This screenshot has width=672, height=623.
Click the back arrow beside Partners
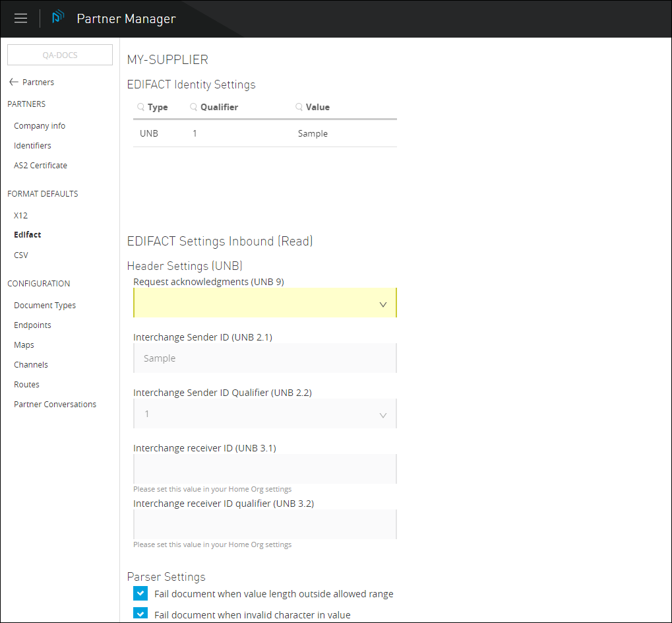coord(13,82)
